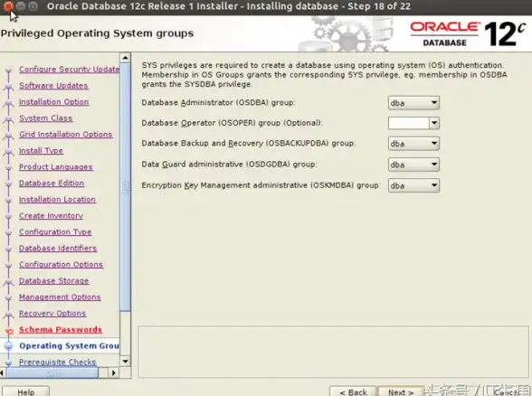Jump to Configuration Options step

coord(62,264)
